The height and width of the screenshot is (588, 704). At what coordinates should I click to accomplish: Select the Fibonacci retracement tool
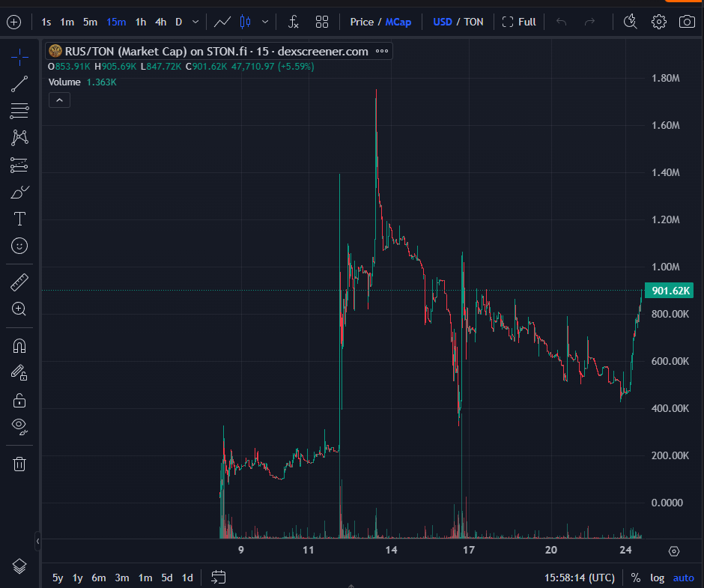[19, 111]
